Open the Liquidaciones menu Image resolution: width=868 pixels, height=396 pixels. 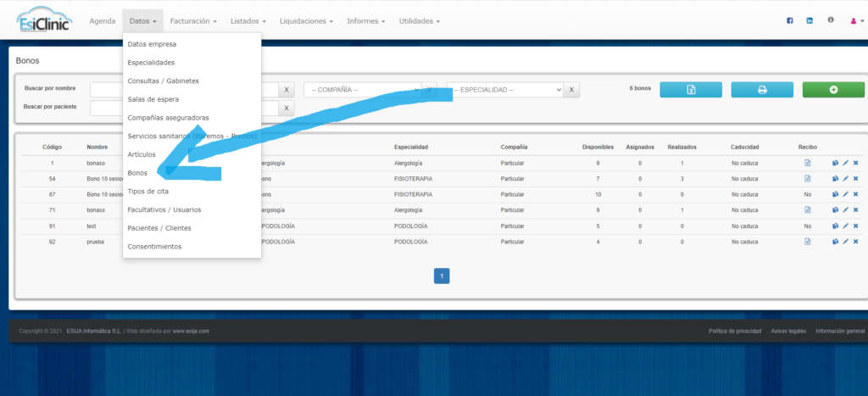coord(306,21)
